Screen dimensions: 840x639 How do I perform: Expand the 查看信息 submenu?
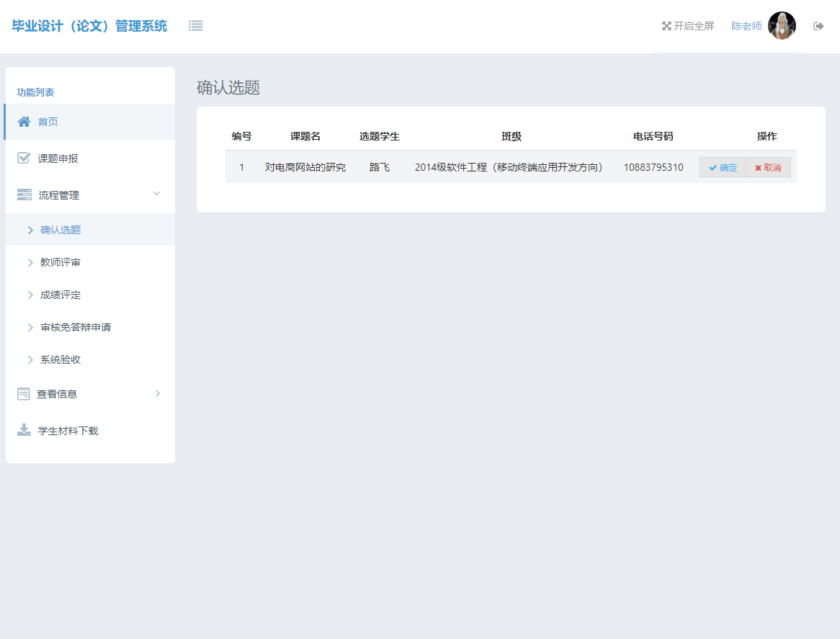(x=157, y=393)
